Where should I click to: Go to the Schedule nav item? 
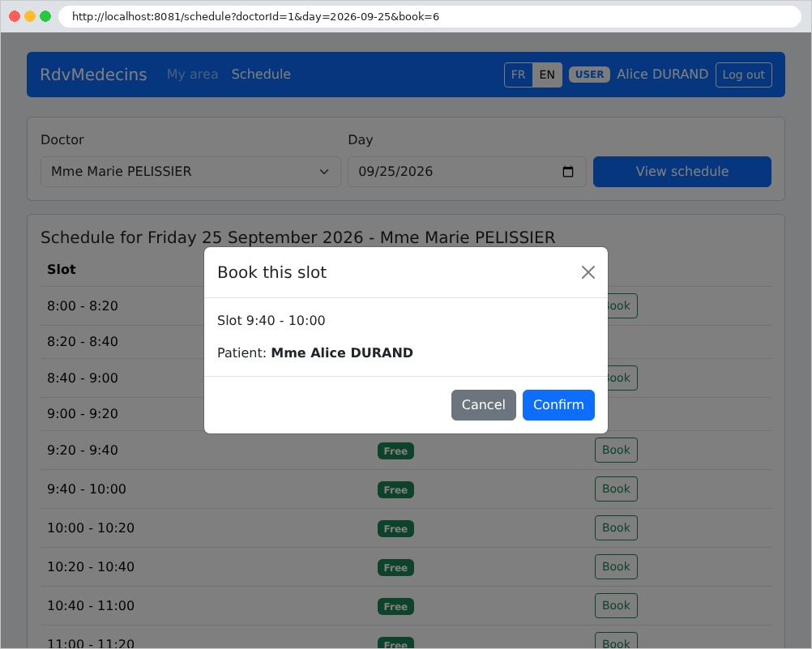tap(261, 74)
